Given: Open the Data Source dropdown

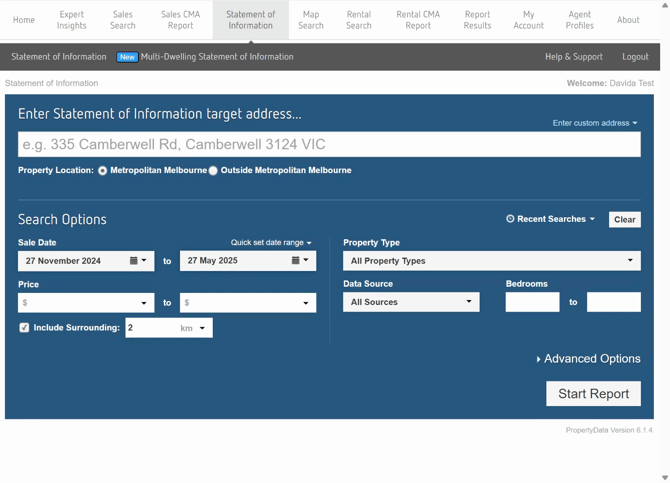Looking at the screenshot, I should 411,302.
